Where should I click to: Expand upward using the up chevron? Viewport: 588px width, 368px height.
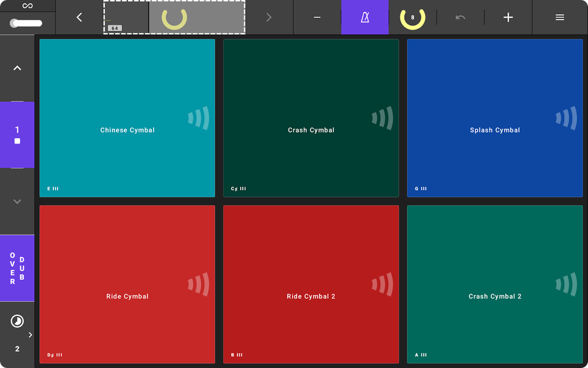click(17, 67)
